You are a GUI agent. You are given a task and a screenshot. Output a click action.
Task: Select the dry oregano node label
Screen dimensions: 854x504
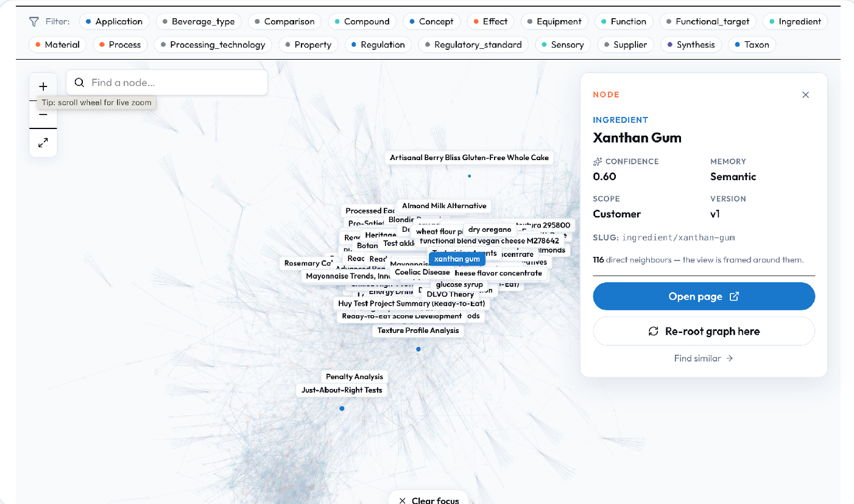[x=490, y=229]
